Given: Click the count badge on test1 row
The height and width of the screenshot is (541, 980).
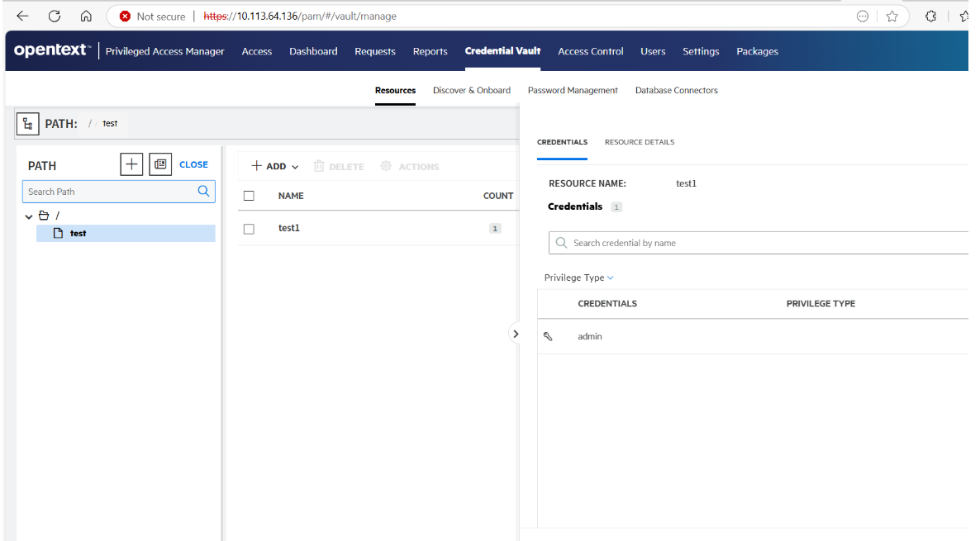Looking at the screenshot, I should (x=495, y=229).
